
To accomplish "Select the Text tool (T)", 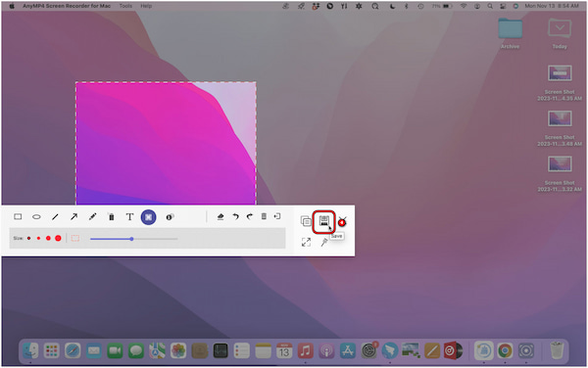I will pos(129,216).
